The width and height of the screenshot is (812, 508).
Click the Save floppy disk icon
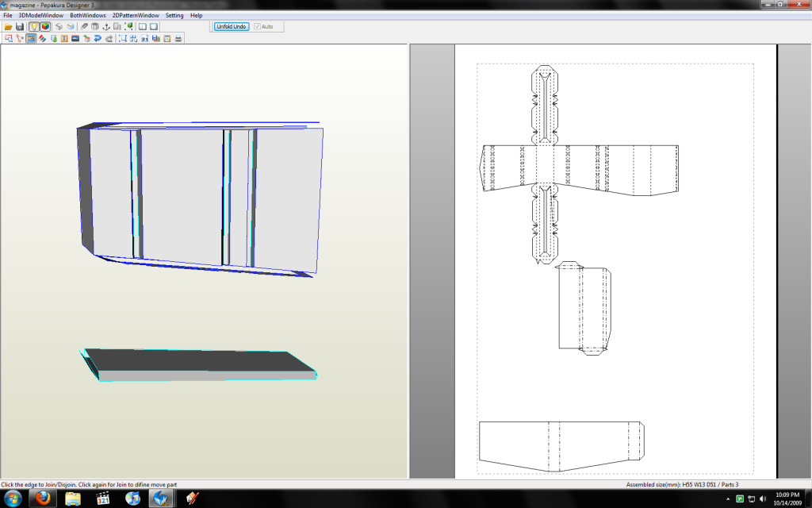click(x=19, y=26)
